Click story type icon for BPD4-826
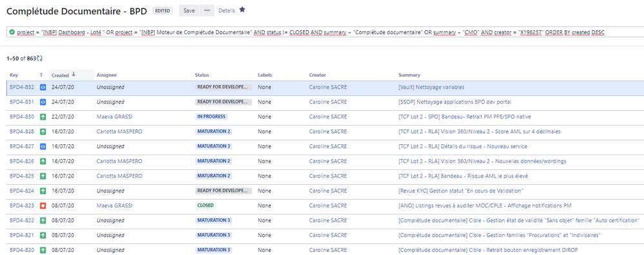The image size is (644, 255). point(43,161)
